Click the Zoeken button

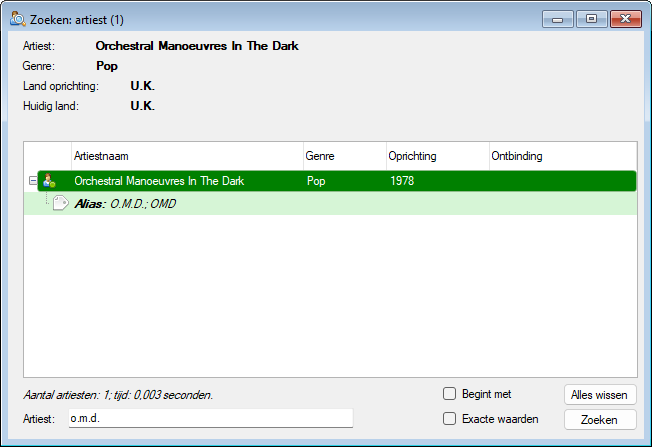(x=600, y=420)
